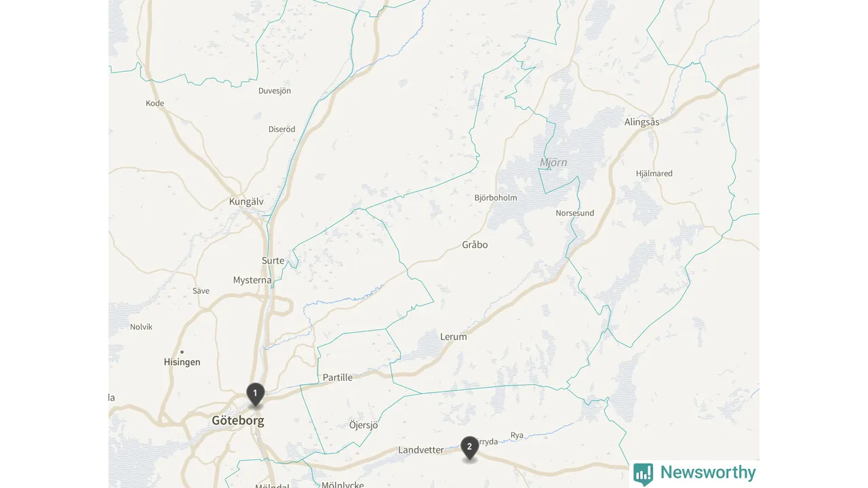The width and height of the screenshot is (868, 488).
Task: Select the Kungälv label on the map
Action: (x=246, y=202)
